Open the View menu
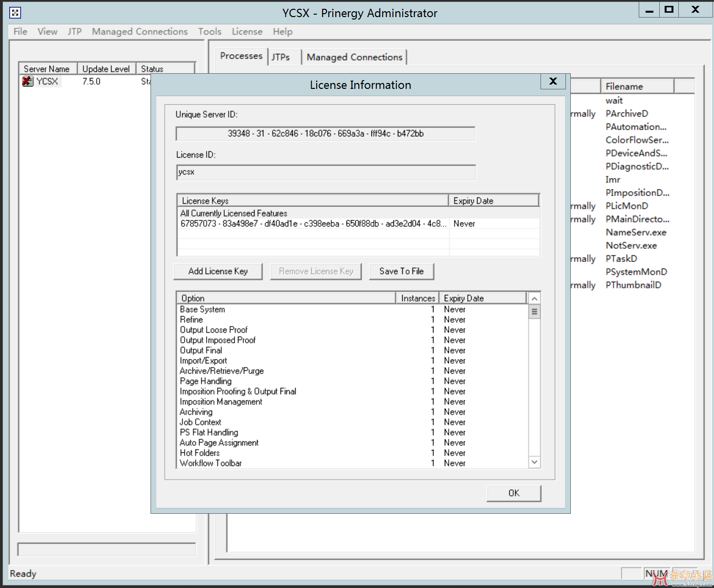Viewport: 714px width, 588px height. [47, 31]
